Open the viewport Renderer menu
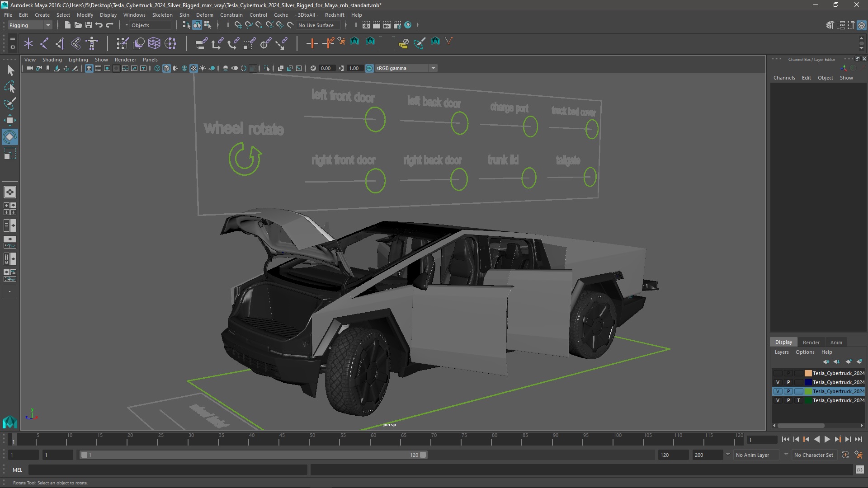The image size is (868, 488). coord(125,60)
